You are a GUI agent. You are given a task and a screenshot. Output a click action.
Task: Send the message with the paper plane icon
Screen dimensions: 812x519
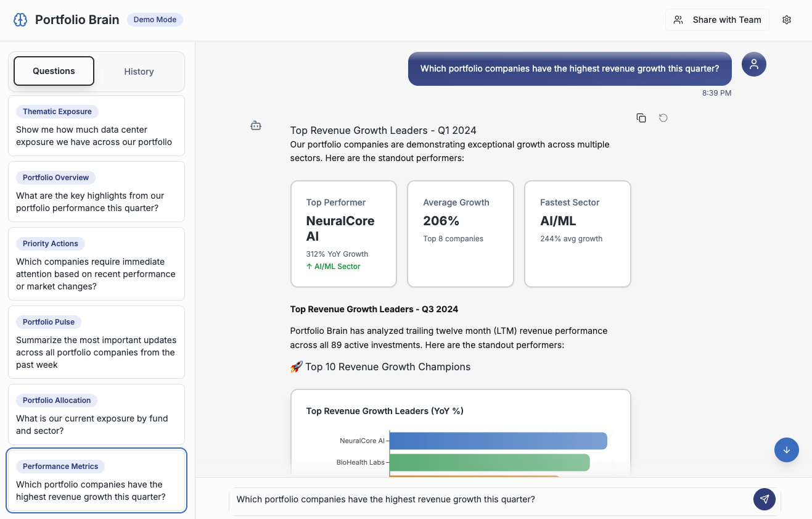pyautogui.click(x=765, y=499)
